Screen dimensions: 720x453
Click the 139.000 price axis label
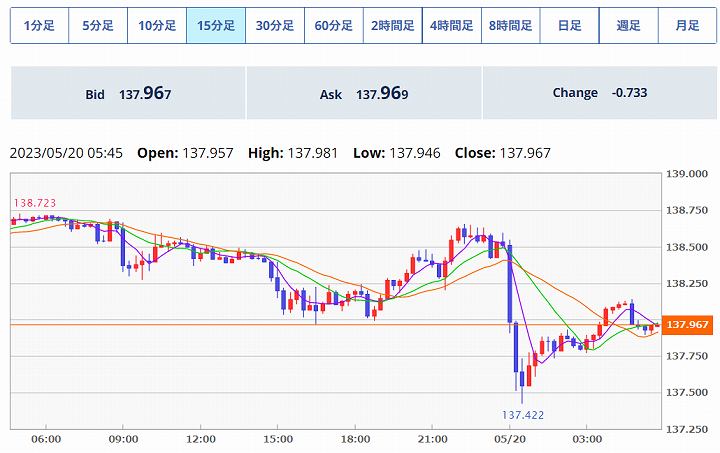click(x=687, y=174)
